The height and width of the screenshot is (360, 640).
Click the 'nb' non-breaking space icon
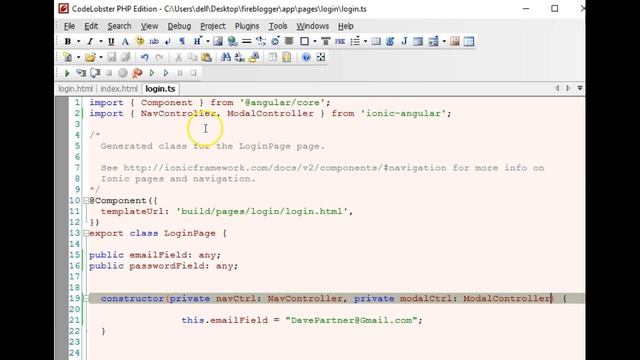click(154, 41)
